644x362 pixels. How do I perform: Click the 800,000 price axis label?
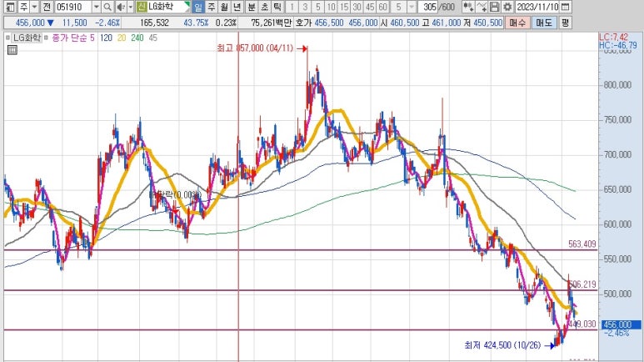tap(617, 85)
